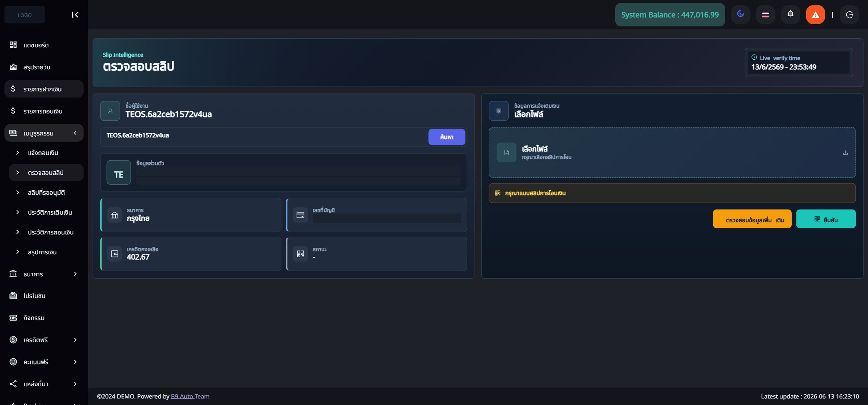
Task: Toggle dark mode moon icon
Action: click(x=740, y=14)
